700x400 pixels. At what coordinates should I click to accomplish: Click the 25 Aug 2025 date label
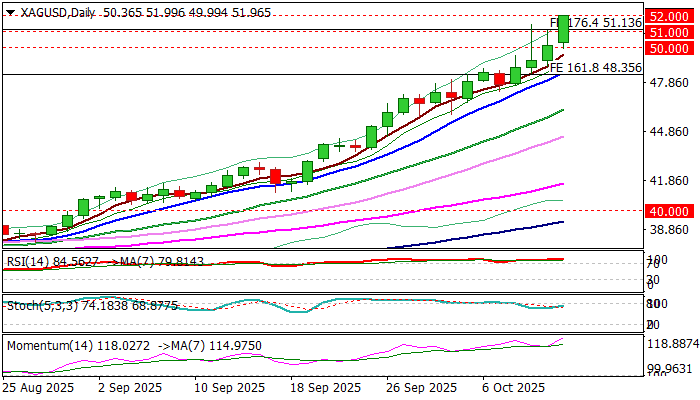(36, 387)
